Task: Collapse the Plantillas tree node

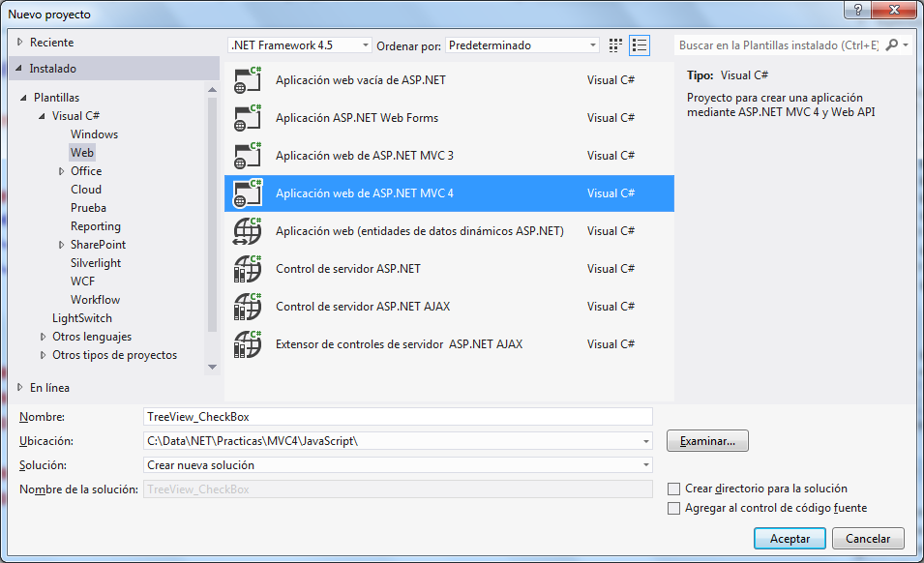Action: coord(23,98)
